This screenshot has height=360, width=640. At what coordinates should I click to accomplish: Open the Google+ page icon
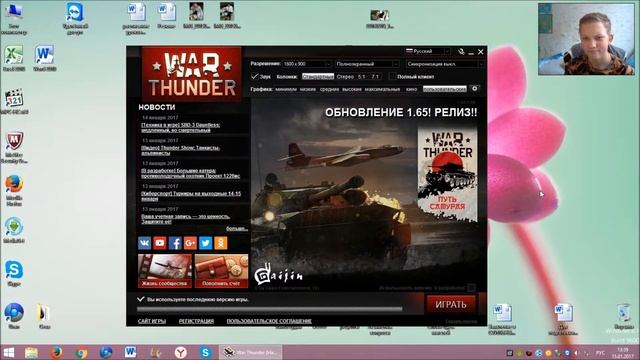click(x=190, y=243)
